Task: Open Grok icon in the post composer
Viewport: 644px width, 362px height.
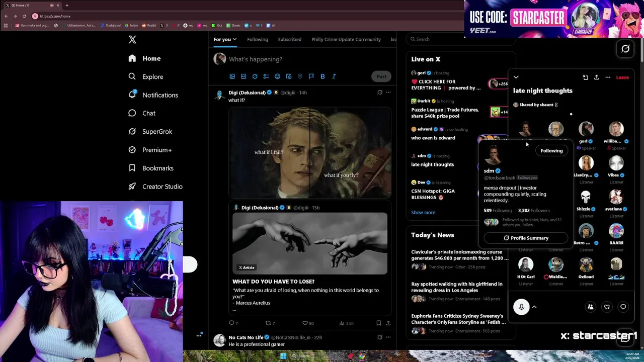Action: point(255,76)
